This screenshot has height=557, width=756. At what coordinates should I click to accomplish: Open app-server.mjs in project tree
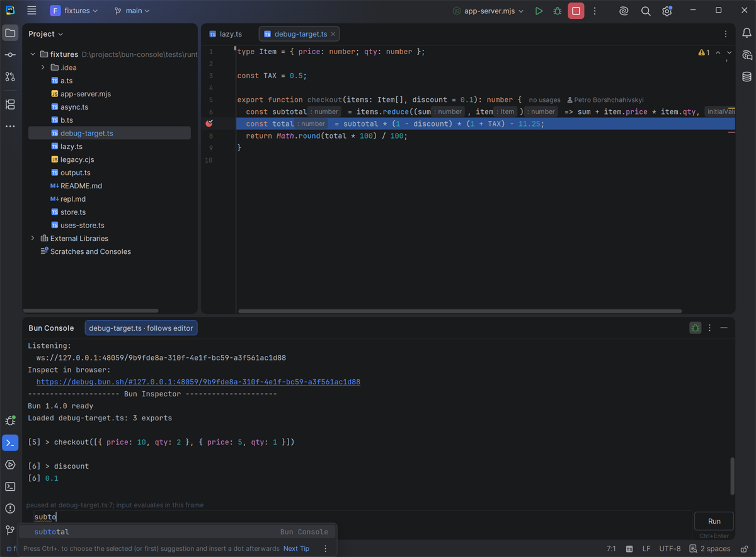[85, 94]
